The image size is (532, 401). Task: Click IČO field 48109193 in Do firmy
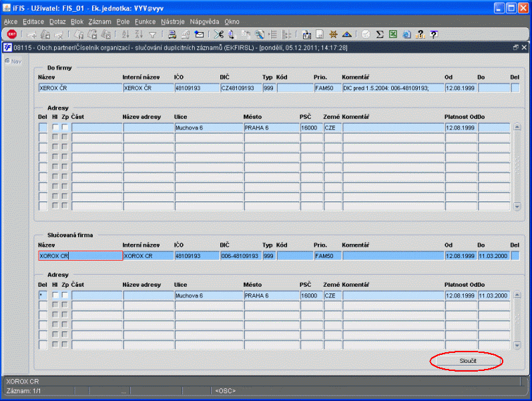coord(197,88)
